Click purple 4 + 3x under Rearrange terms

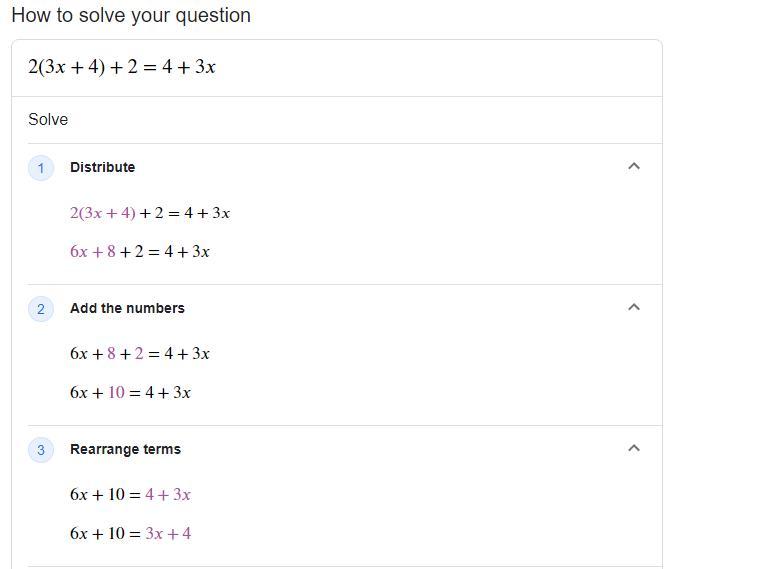(167, 495)
